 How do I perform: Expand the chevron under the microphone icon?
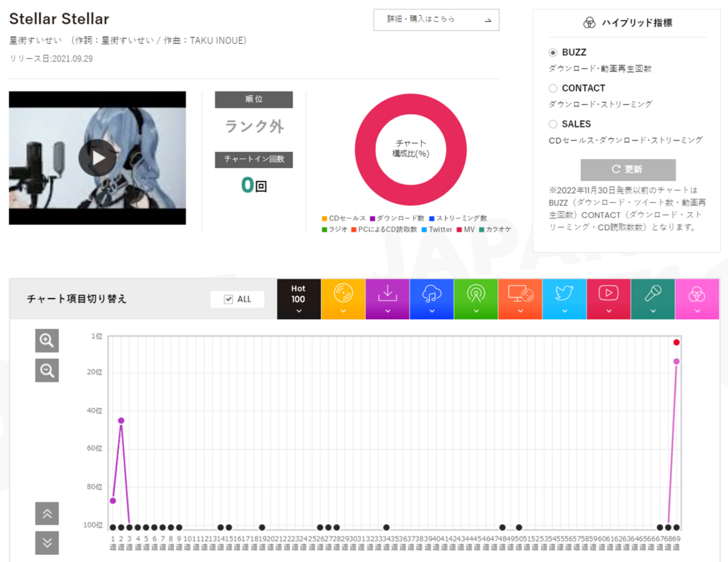(653, 311)
